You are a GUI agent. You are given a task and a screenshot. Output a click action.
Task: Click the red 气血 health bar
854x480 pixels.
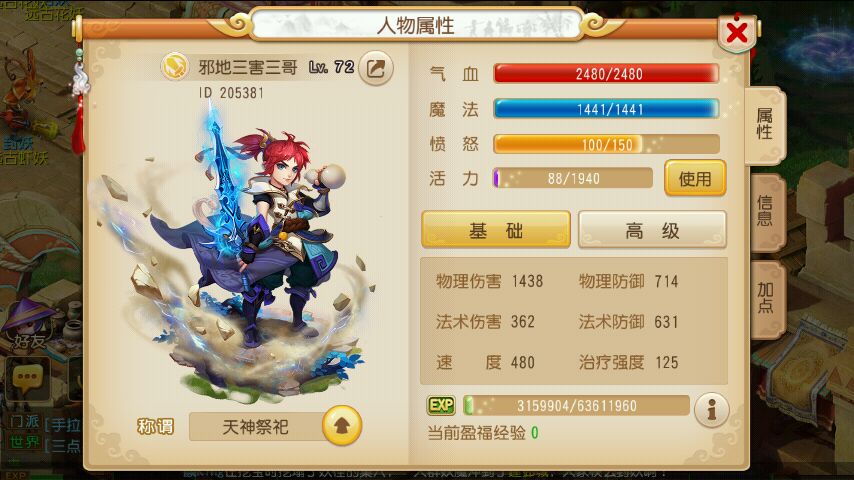[x=606, y=74]
